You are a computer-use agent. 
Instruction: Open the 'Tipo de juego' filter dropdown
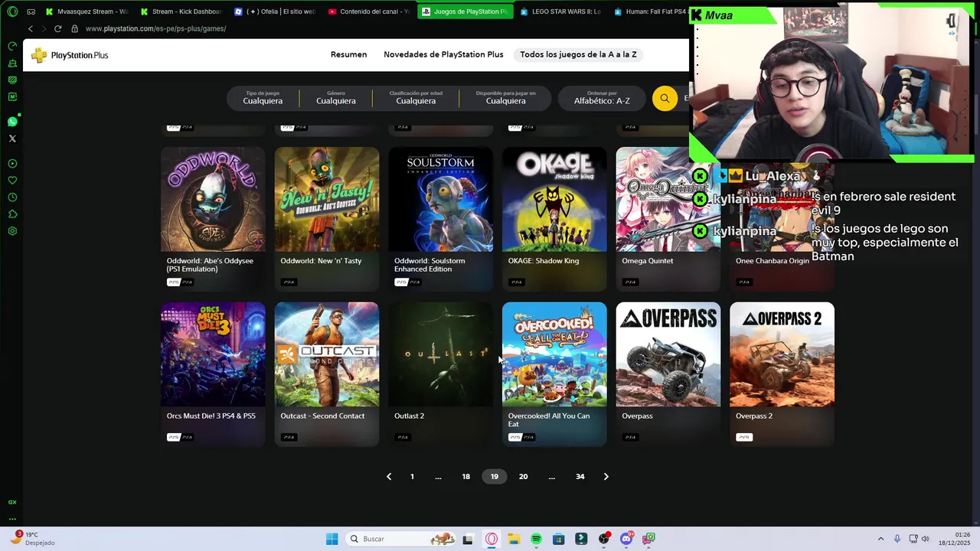coord(263,98)
